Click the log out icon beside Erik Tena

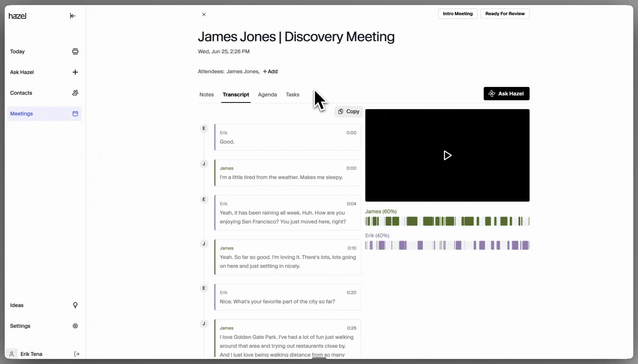coord(77,354)
